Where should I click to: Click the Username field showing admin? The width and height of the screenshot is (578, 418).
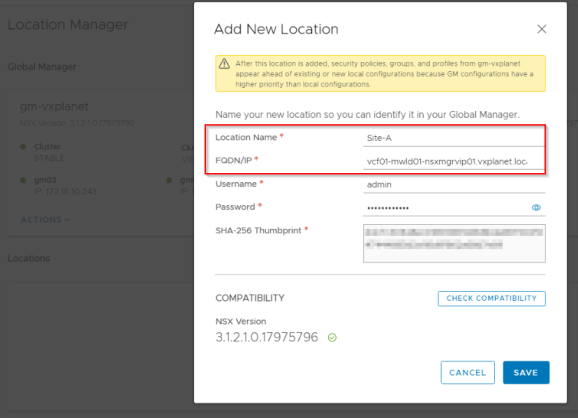pos(454,185)
